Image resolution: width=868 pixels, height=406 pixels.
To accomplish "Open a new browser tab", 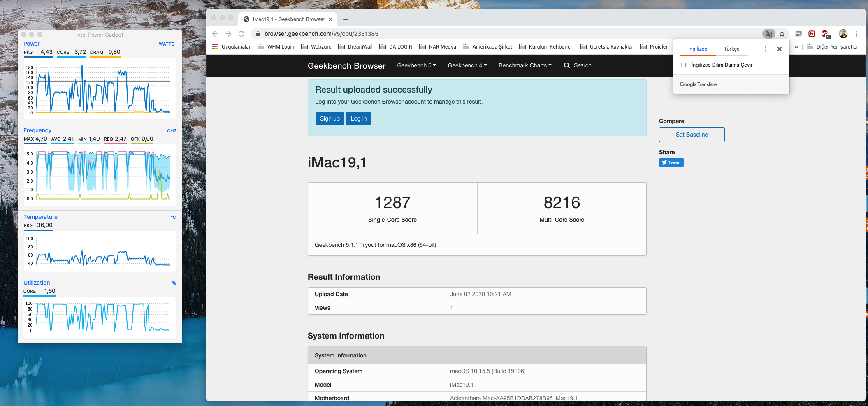I will [x=346, y=19].
